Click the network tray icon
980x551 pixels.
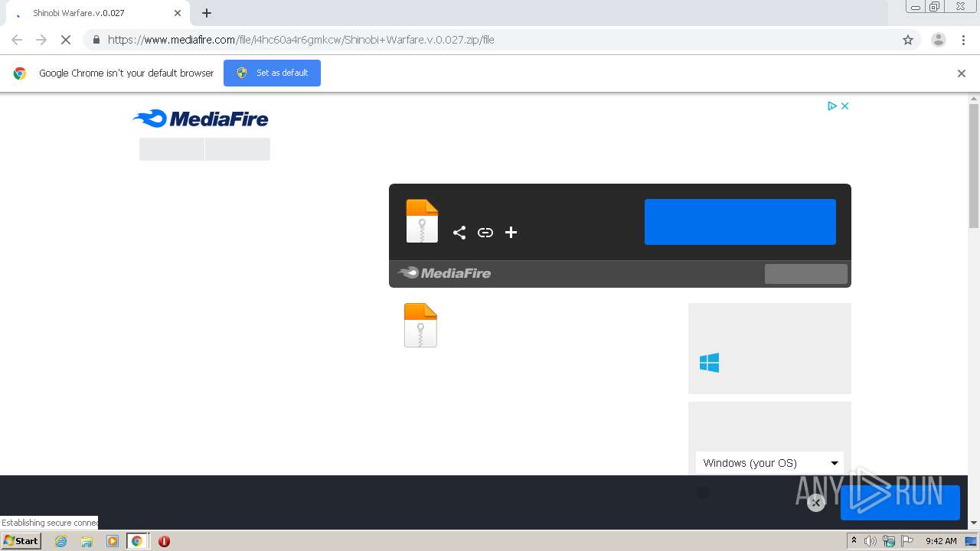coord(889,541)
